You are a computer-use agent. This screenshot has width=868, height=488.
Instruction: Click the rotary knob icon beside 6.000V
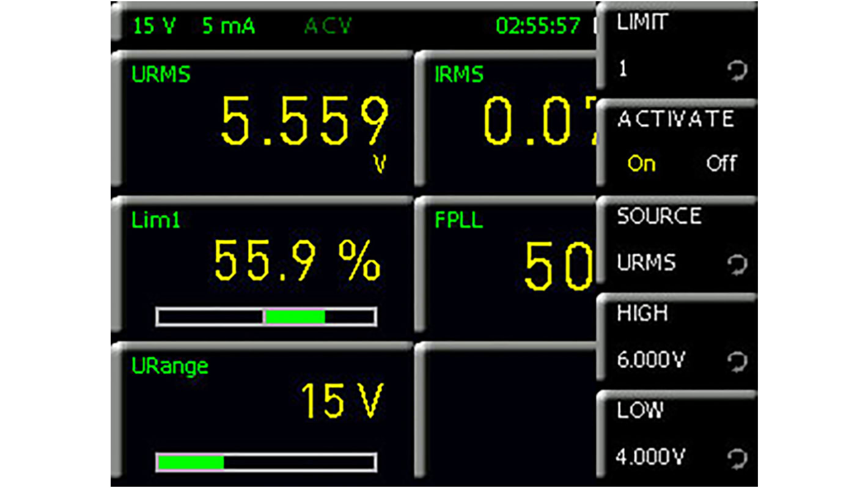tap(738, 363)
